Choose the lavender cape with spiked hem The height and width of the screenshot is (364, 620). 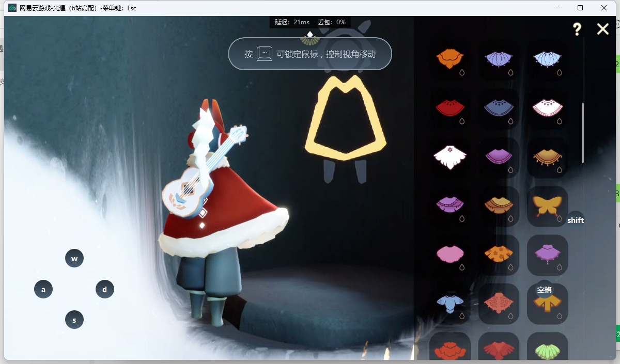[499, 58]
